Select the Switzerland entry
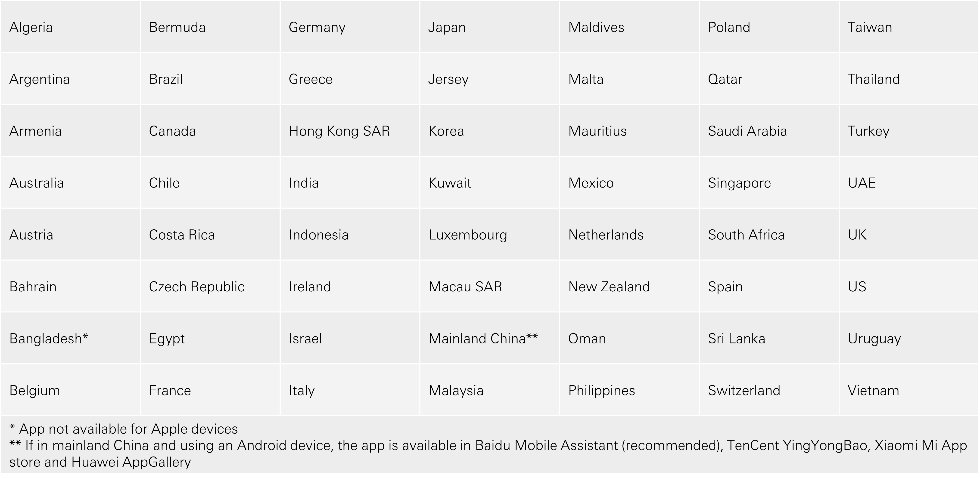Screen dimensions: 980x478 (x=769, y=390)
